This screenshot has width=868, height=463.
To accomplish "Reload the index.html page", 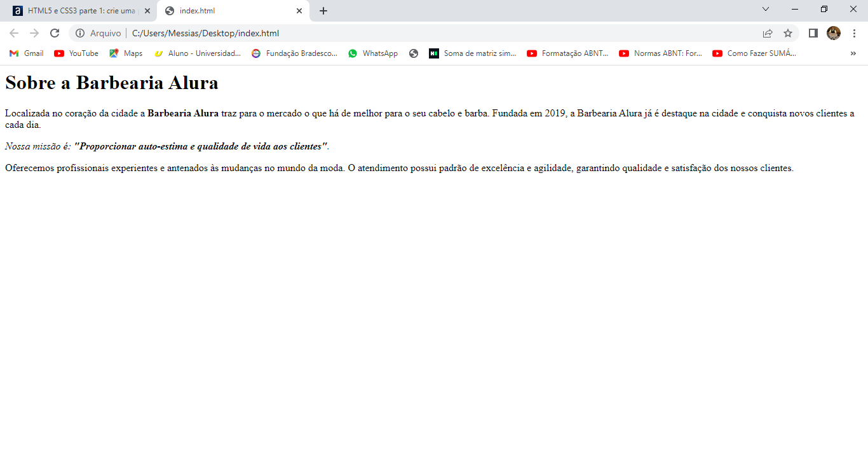I will (x=55, y=33).
